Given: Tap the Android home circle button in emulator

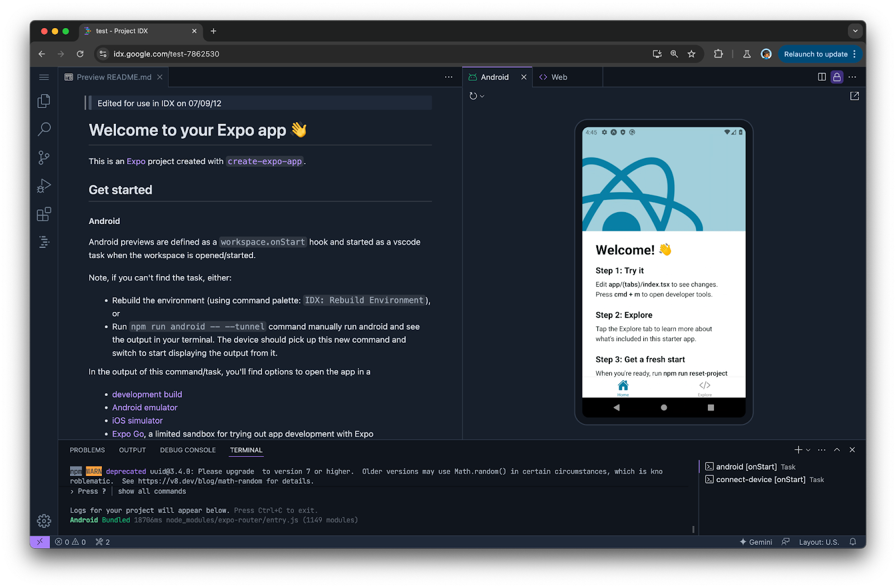Looking at the screenshot, I should point(664,408).
